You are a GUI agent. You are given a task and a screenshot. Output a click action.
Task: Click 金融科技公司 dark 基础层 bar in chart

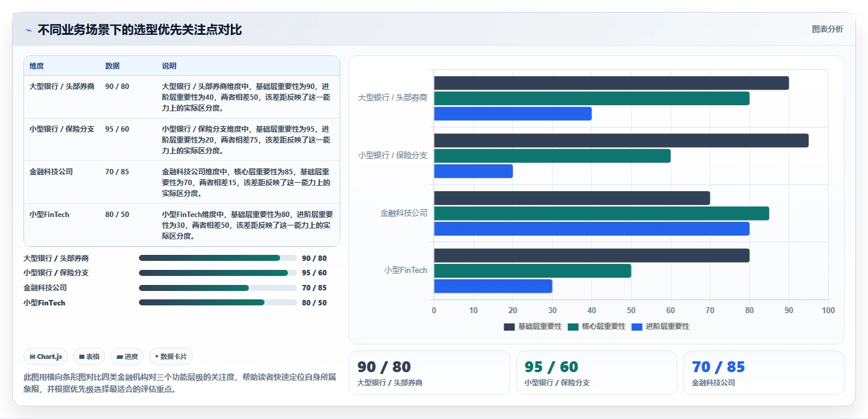572,198
